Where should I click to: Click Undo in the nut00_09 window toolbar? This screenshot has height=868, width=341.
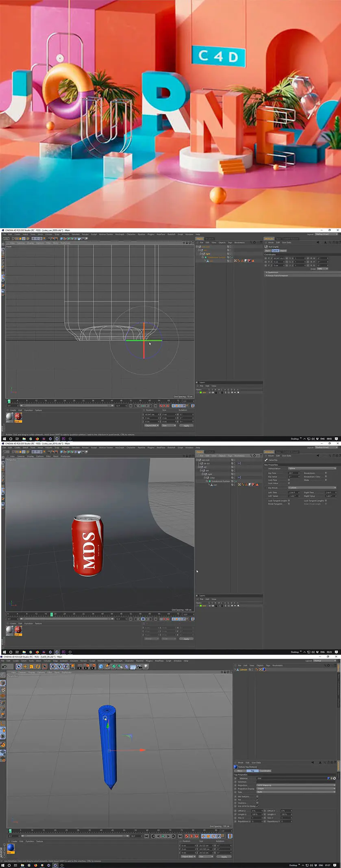tap(4, 667)
